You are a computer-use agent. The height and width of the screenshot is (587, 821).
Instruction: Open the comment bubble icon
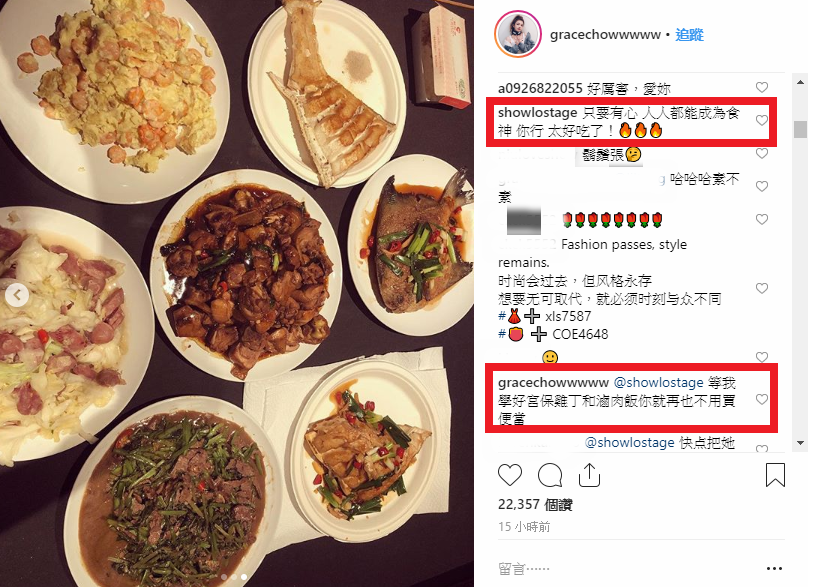550,475
